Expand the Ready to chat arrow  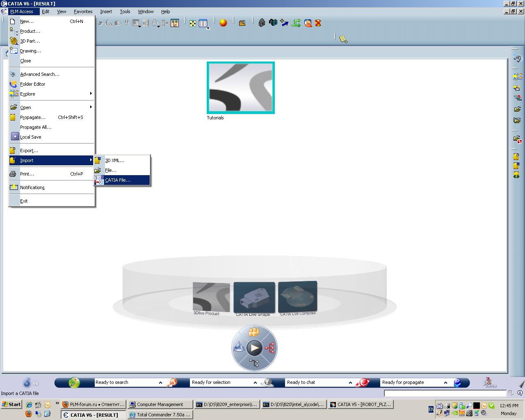(350, 383)
